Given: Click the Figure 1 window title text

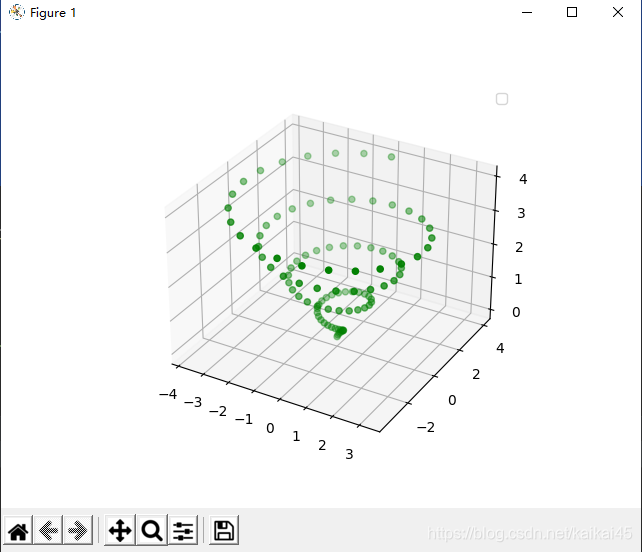Looking at the screenshot, I should (53, 13).
